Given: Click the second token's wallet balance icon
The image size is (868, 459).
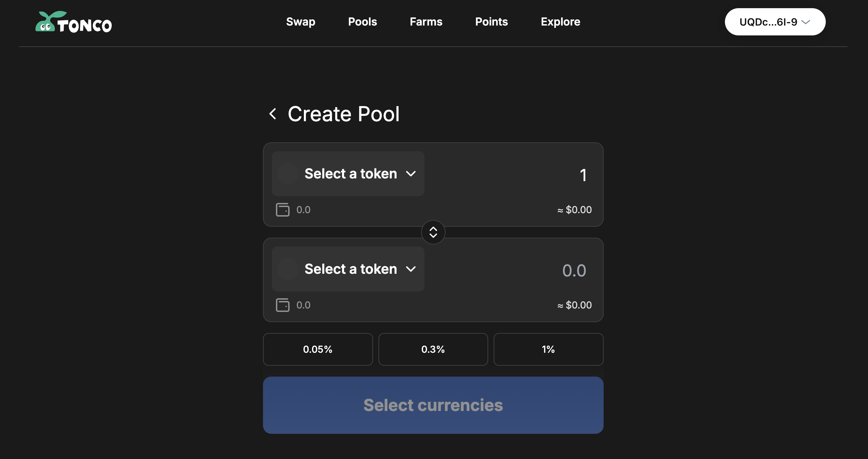Looking at the screenshot, I should [283, 305].
